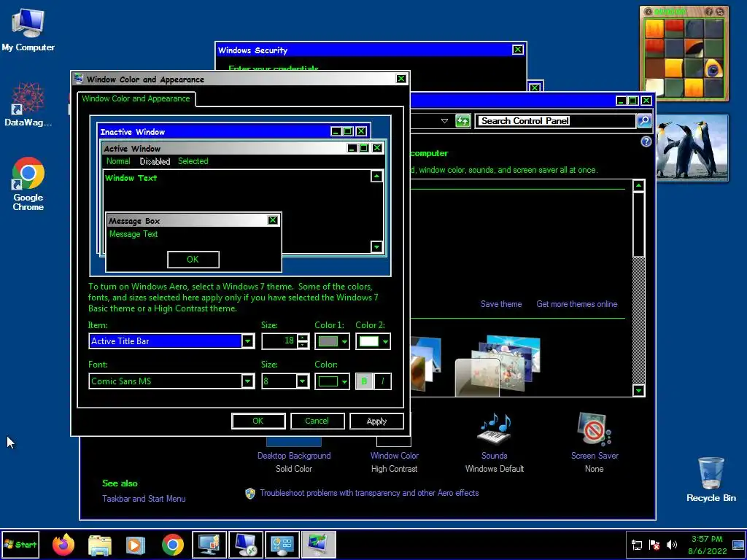The image size is (747, 560).
Task: Open the Color 2 swatch picker
Action: tap(373, 341)
